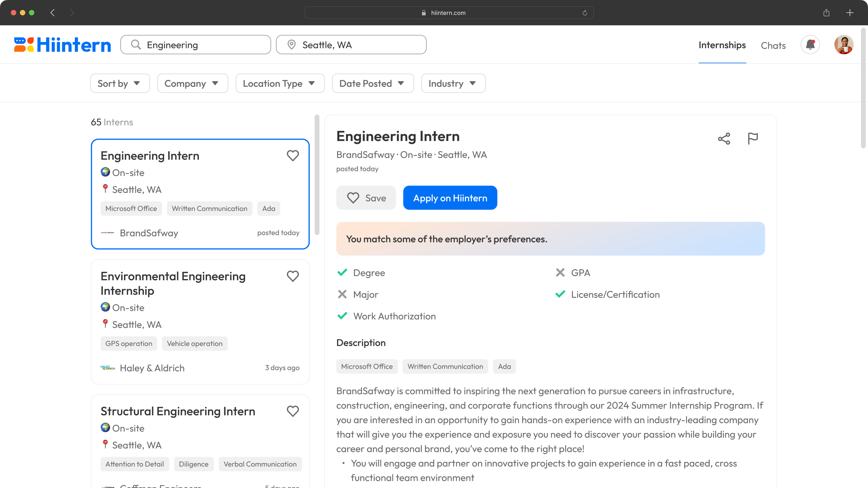
Task: Click the Written Communication tag under Description
Action: (x=445, y=366)
